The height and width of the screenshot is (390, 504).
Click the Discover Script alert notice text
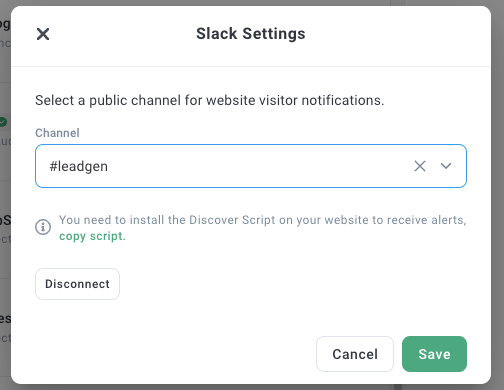pos(263,220)
